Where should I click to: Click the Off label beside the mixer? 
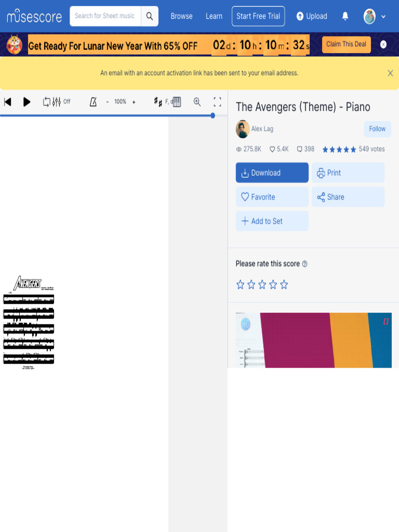click(x=67, y=101)
